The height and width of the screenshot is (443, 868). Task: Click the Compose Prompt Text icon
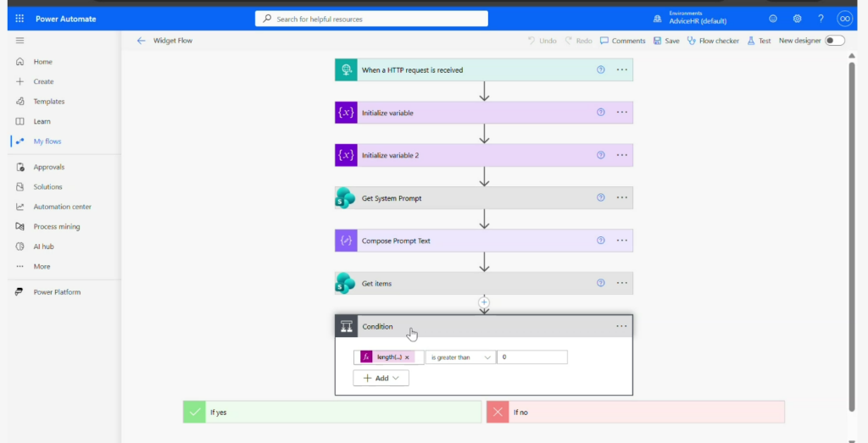point(346,241)
